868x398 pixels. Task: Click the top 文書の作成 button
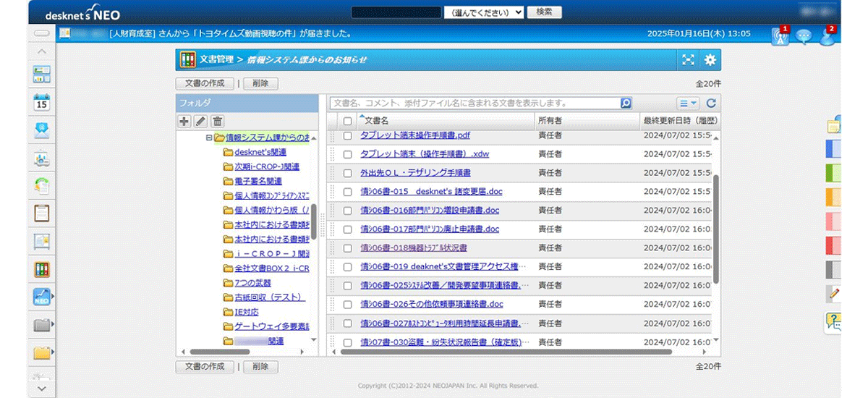[205, 83]
